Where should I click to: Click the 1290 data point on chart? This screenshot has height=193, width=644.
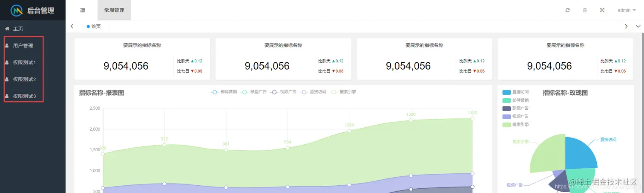(x=349, y=131)
